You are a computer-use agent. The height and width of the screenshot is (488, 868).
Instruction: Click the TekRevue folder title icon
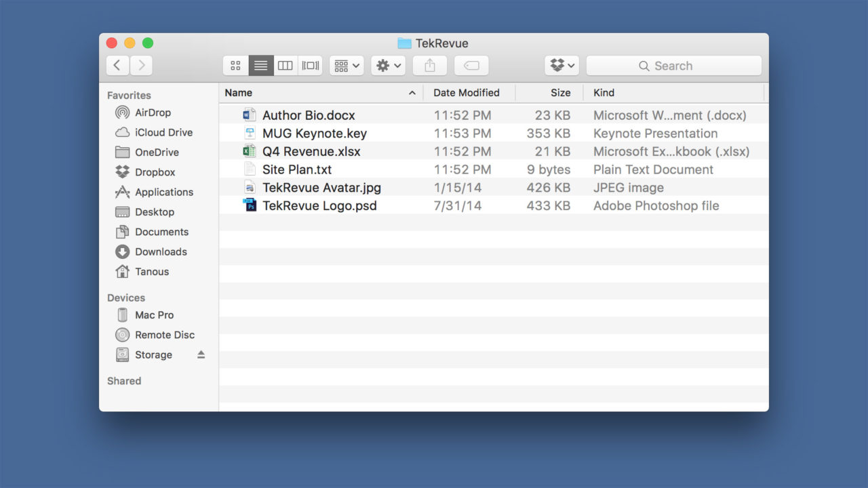(x=405, y=43)
